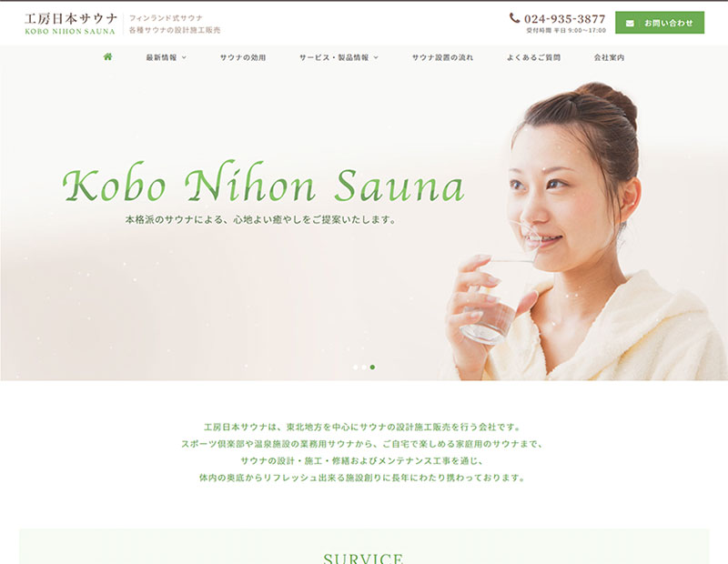Expand the サービス・製品情報 chevron

(376, 57)
